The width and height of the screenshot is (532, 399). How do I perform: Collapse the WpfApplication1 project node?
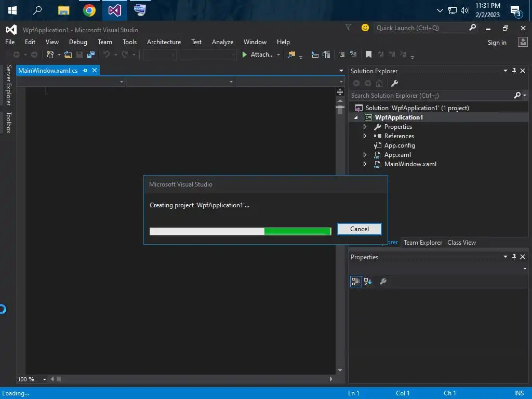[356, 117]
